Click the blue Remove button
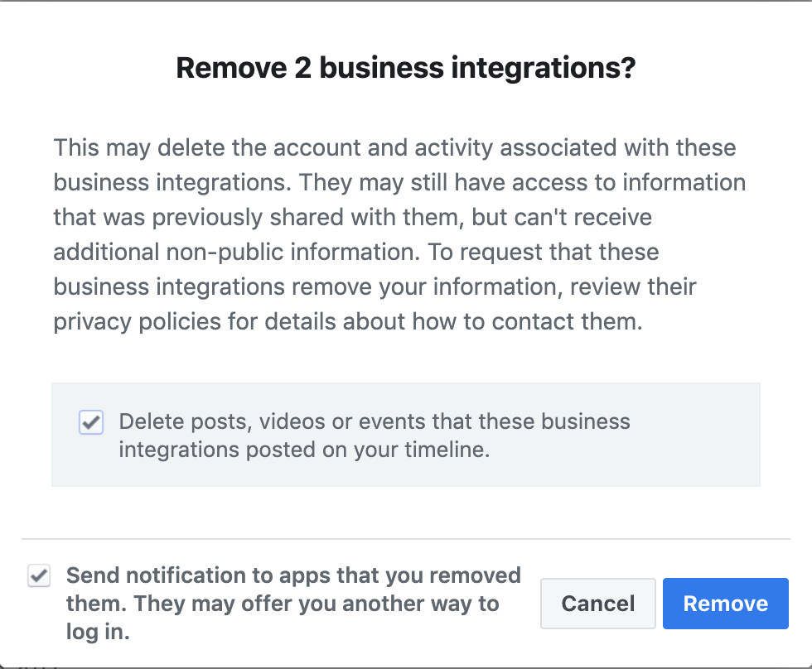 coord(726,604)
